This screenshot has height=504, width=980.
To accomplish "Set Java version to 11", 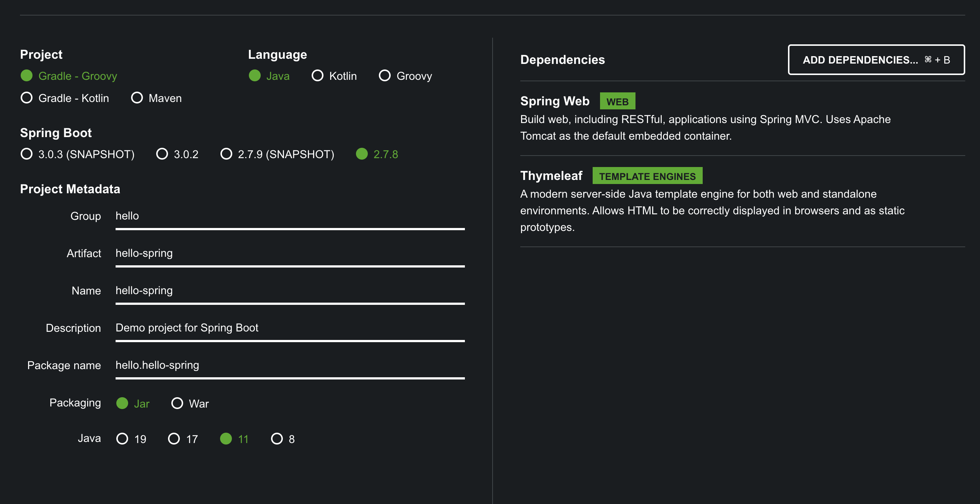I will 234,439.
